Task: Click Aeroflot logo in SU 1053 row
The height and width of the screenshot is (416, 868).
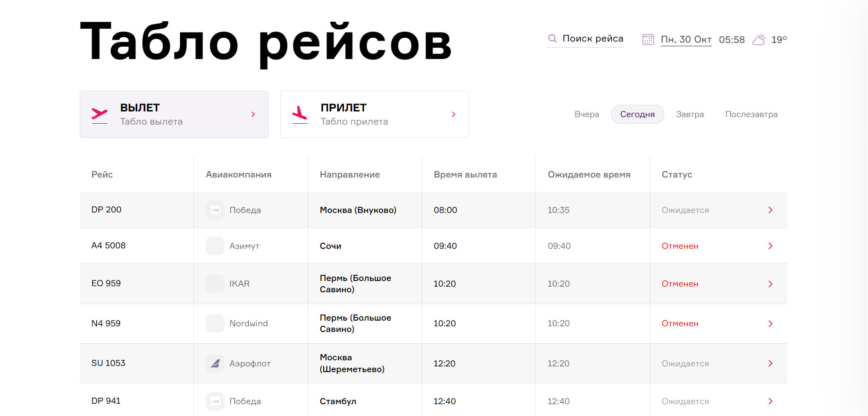Action: 215,364
